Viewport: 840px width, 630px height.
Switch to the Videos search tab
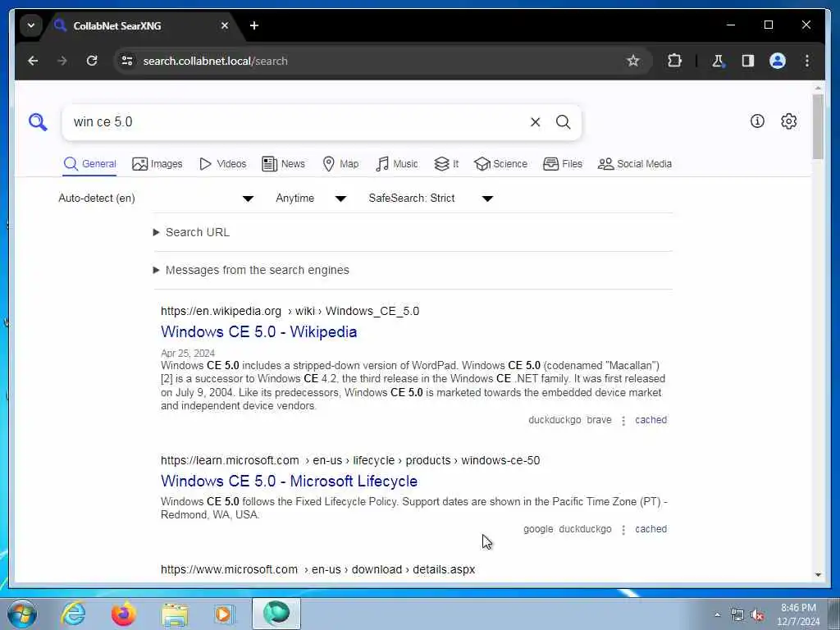(x=222, y=164)
